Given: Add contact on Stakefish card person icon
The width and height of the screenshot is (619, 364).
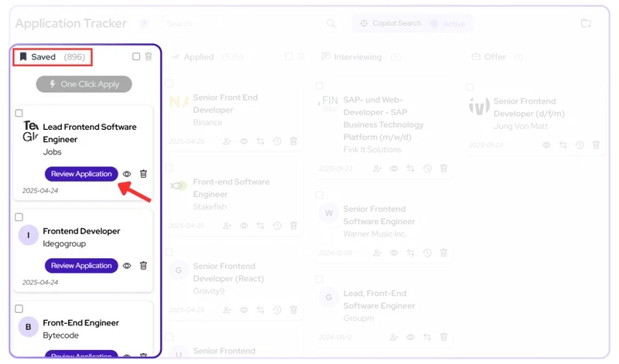Looking at the screenshot, I should [227, 226].
